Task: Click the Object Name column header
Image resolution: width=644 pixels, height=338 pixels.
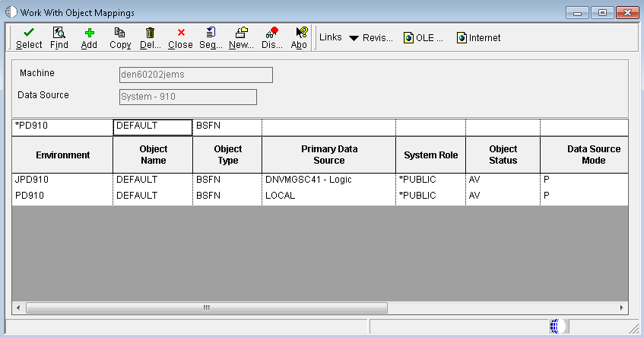Action: (x=153, y=155)
